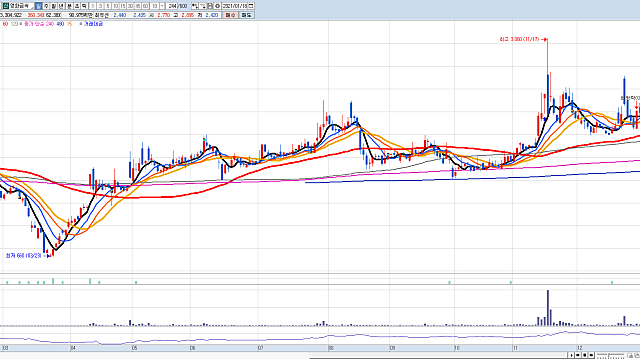Click the icon right of the zoom slider
The width and height of the screenshot is (640, 360).
[x=630, y=356]
